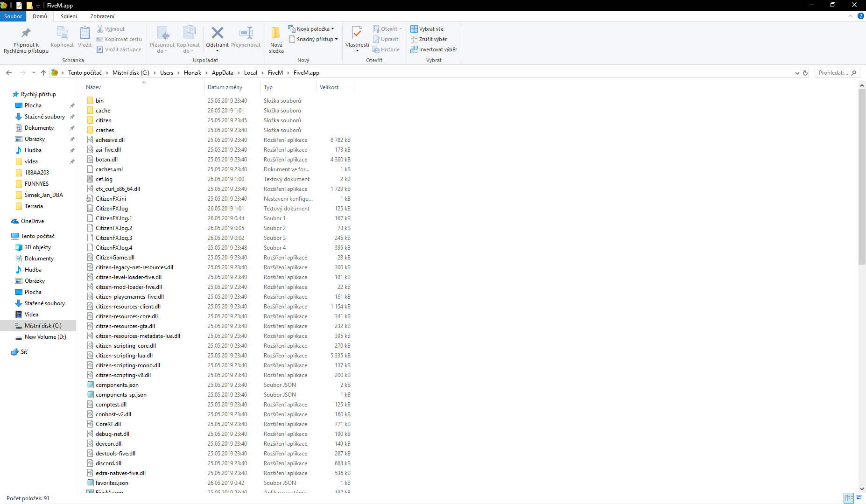
Task: Click the refresh icon in address bar
Action: (805, 73)
